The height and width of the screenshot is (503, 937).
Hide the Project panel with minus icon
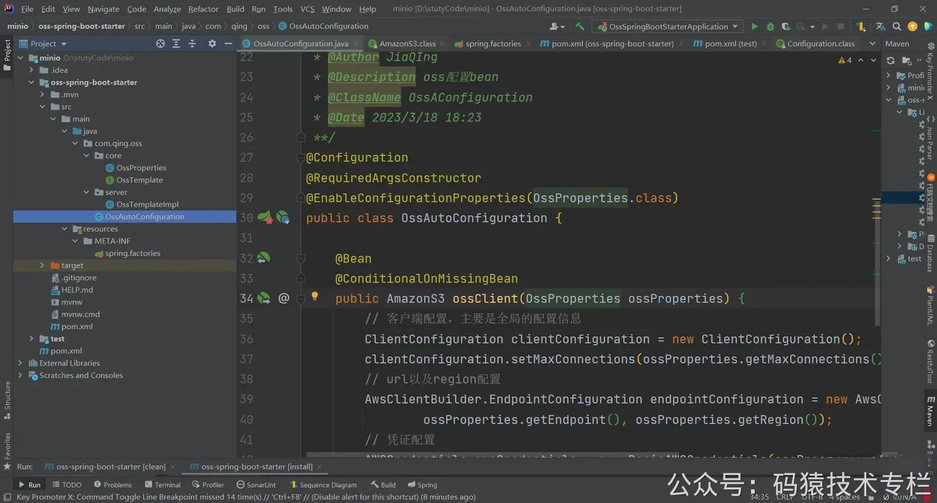click(x=228, y=44)
